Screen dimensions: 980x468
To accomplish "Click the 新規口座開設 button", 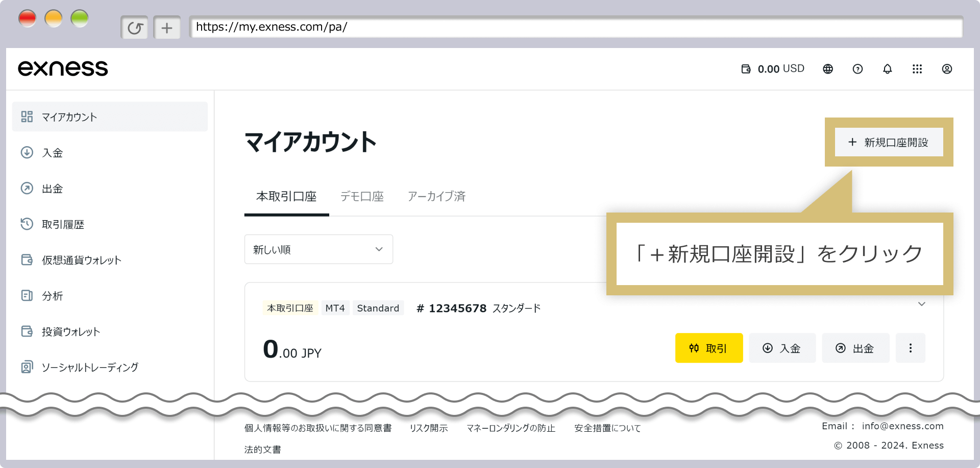I will pos(889,142).
